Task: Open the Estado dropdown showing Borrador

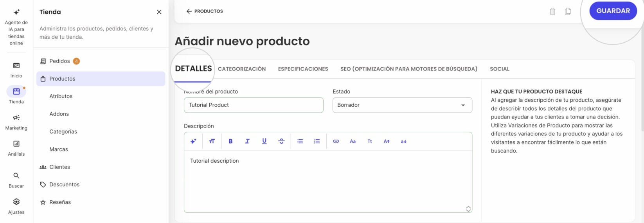Action: coord(402,105)
